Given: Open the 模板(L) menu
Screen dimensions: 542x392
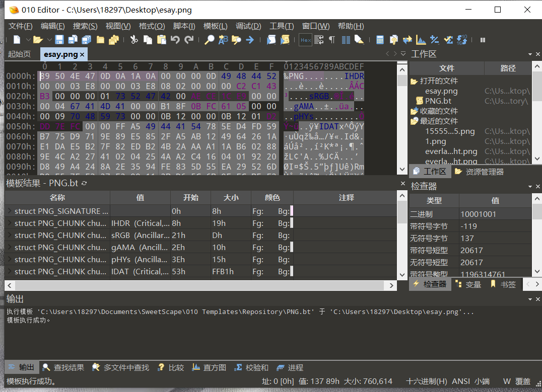Looking at the screenshot, I should click(216, 26).
